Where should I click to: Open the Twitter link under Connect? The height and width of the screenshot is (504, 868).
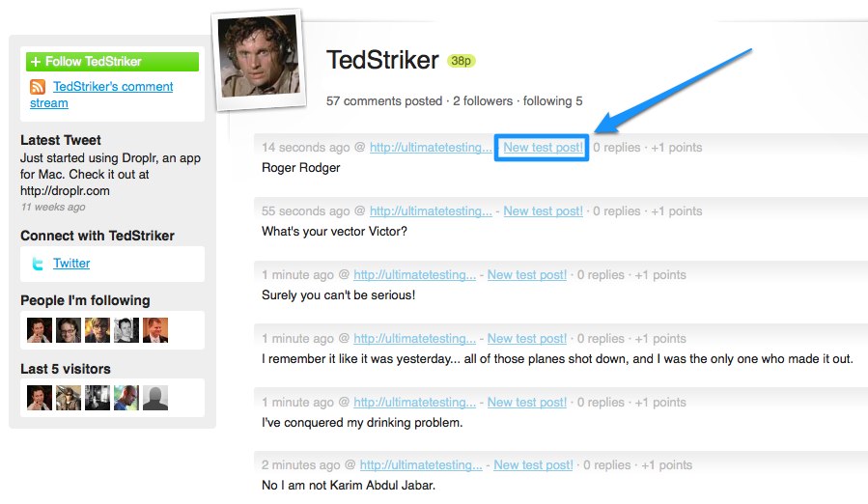(71, 264)
